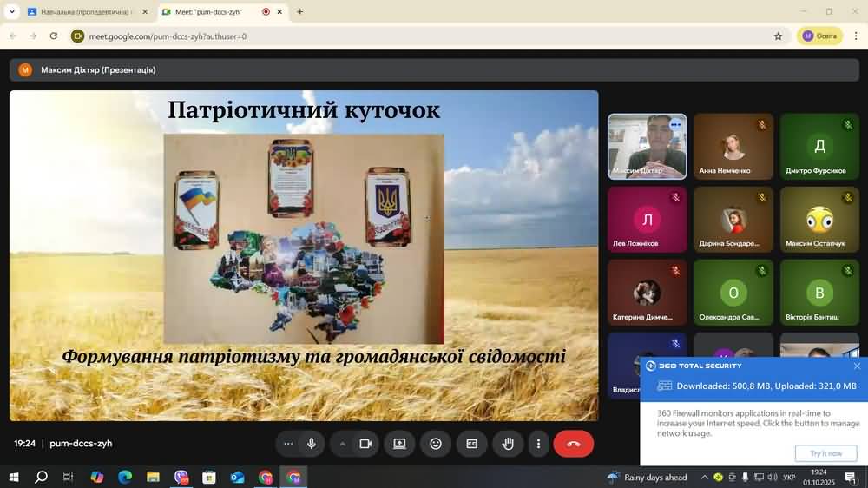
Task: Raise your hand in the meeting
Action: [508, 444]
